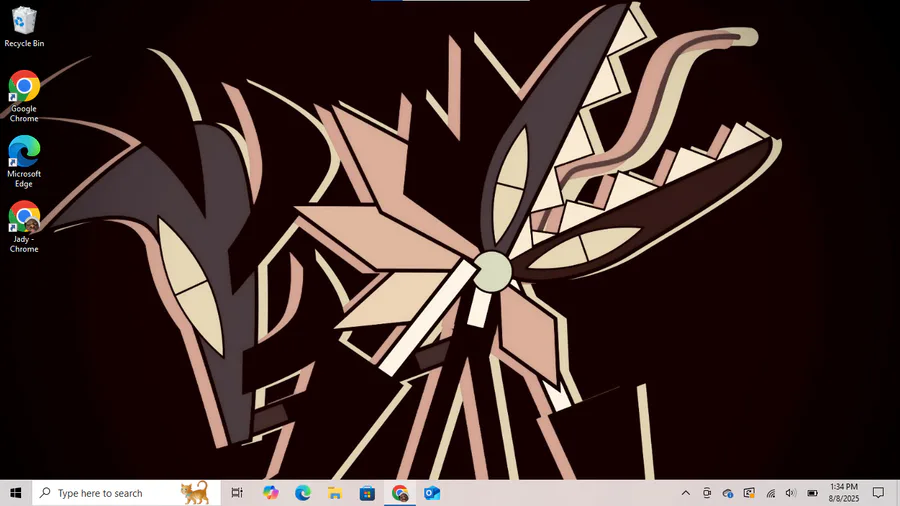This screenshot has height=506, width=900.
Task: Expand hidden system tray icons
Action: pyautogui.click(x=685, y=493)
